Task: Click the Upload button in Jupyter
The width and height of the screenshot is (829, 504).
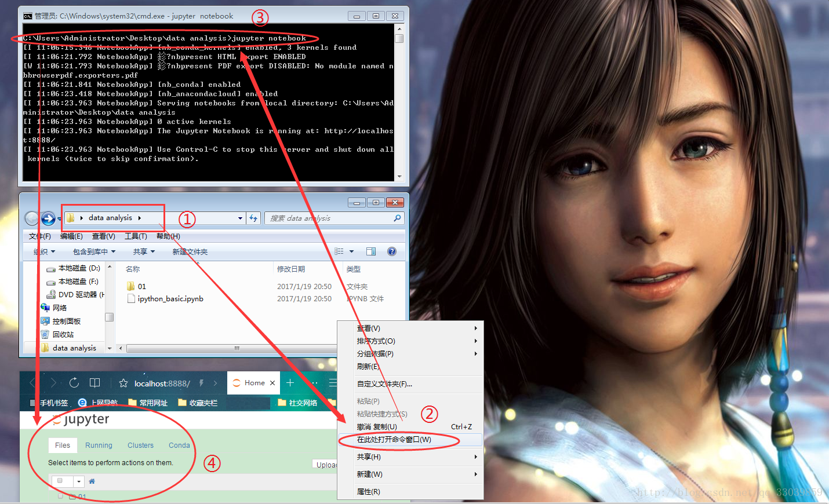Action: 326,465
